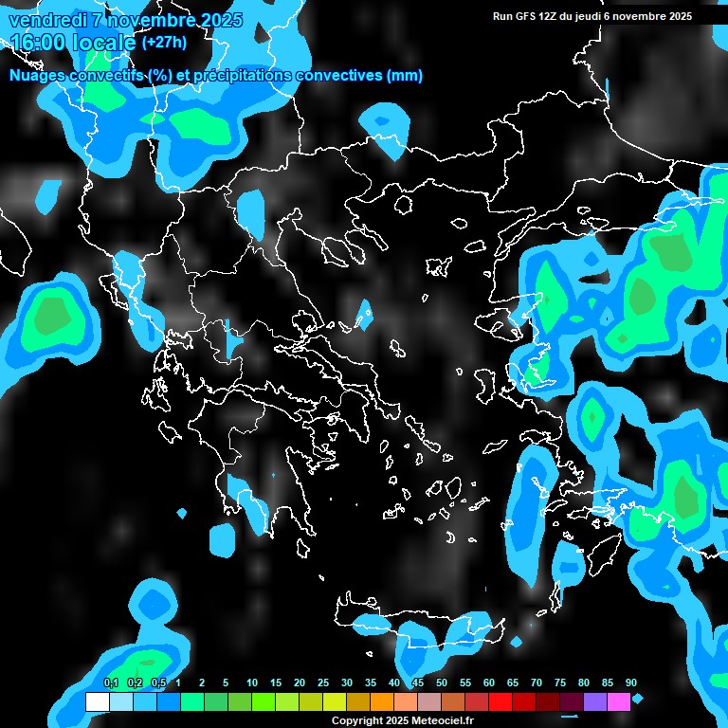Click 'Nuages convectifs (%)' map subtitle

pyautogui.click(x=91, y=75)
